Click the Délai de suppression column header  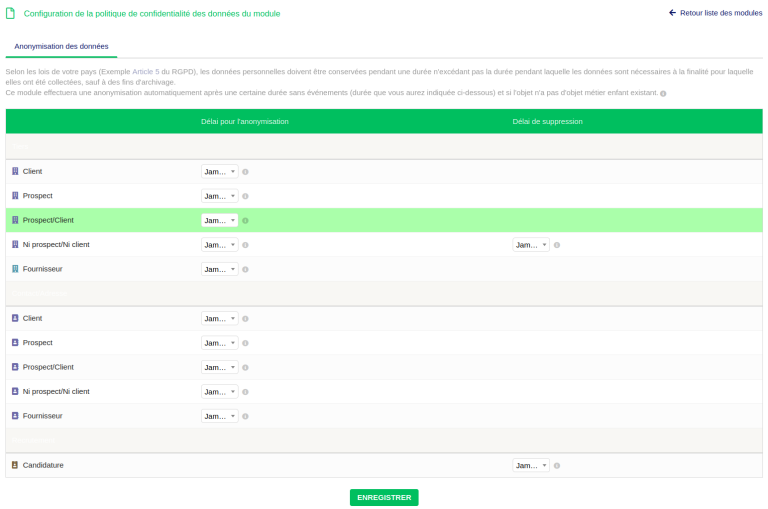547,121
